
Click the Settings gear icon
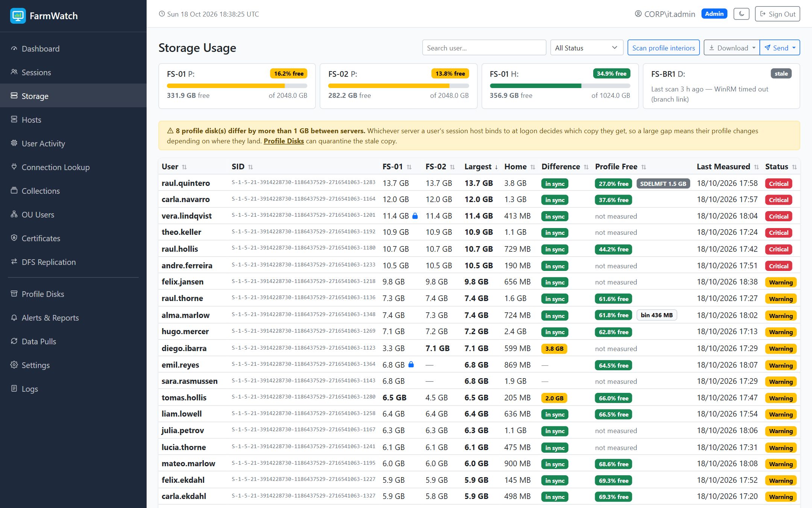[14, 365]
